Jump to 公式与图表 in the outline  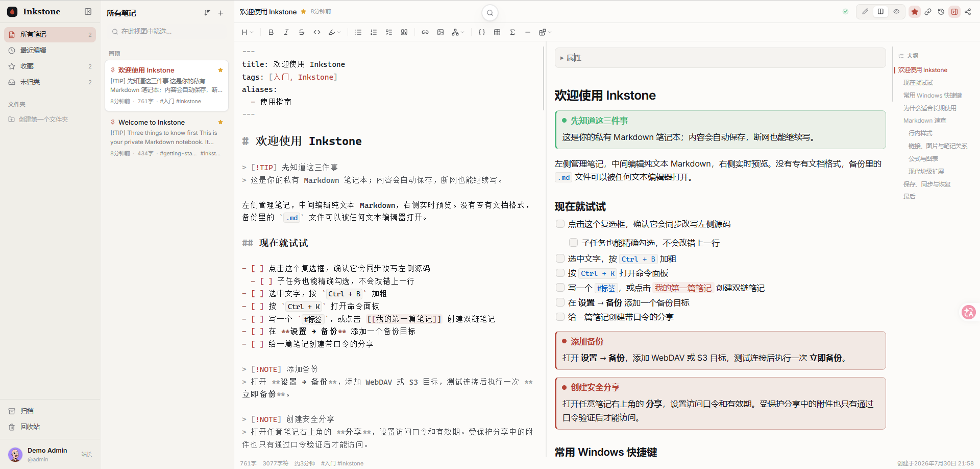[923, 158]
